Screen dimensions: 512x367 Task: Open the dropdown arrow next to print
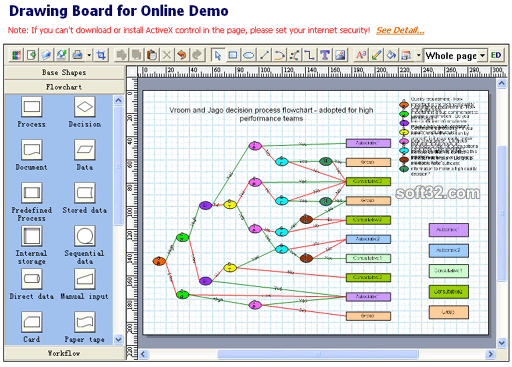(89, 55)
